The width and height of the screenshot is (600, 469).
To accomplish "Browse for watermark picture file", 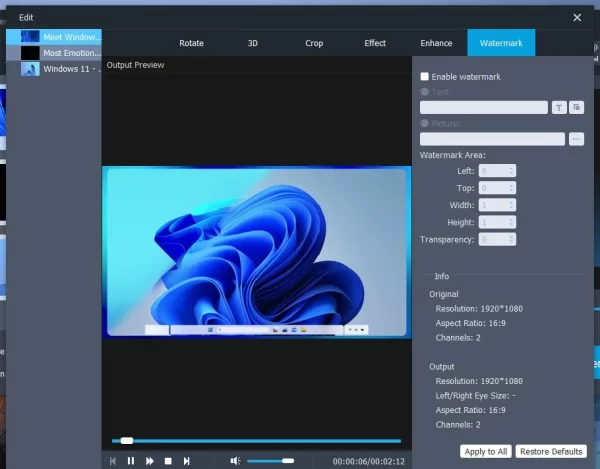I will [x=576, y=139].
